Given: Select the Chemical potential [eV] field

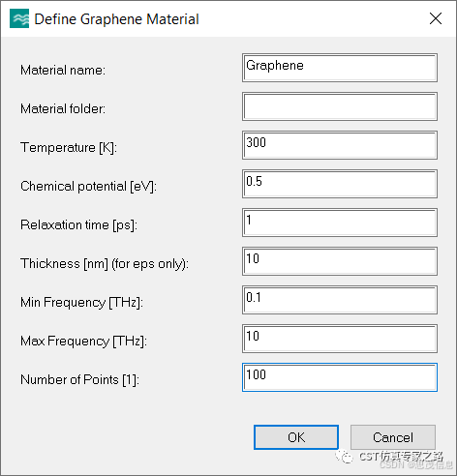Looking at the screenshot, I should 340,184.
